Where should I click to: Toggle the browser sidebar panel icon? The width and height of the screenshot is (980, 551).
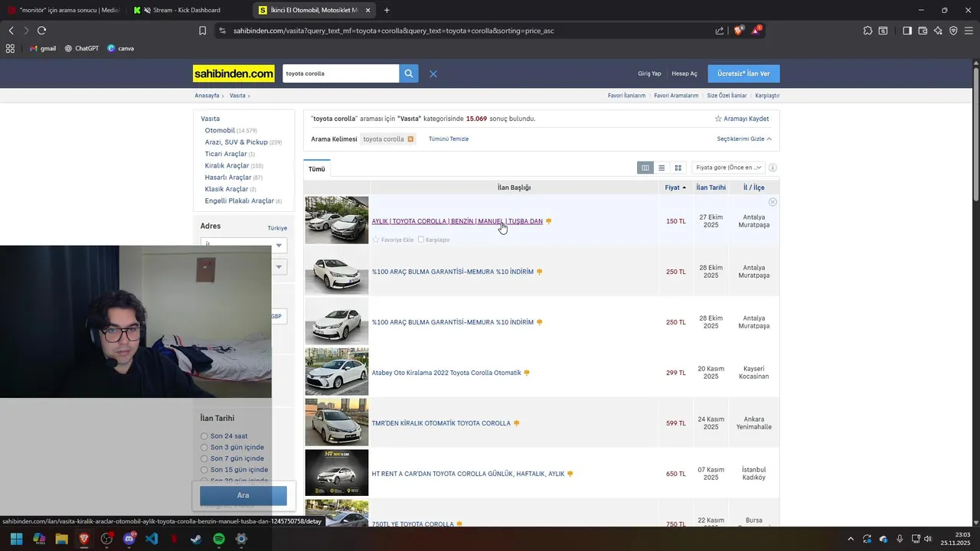pos(907,31)
